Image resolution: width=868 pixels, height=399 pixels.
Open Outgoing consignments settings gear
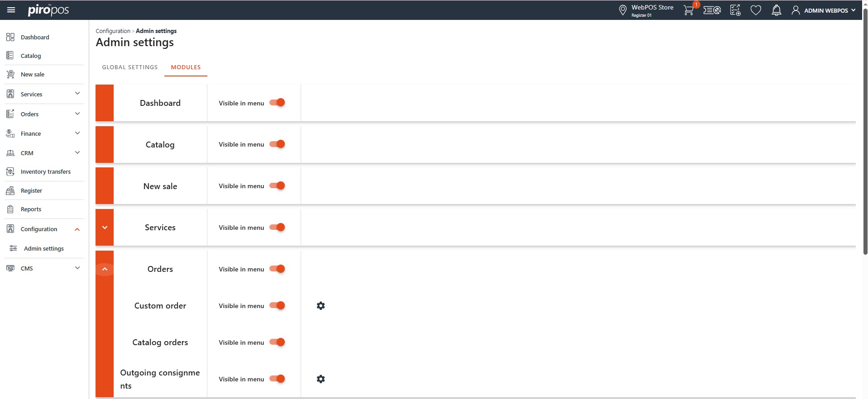coord(321,379)
